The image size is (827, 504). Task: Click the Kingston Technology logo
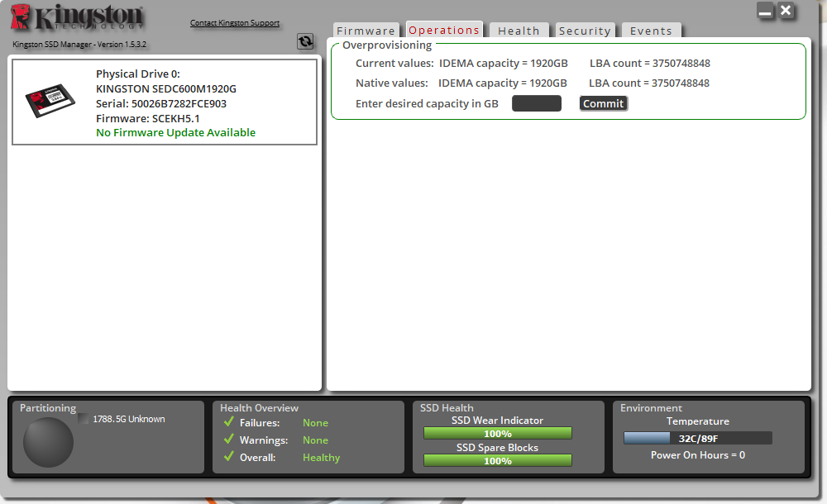77,17
